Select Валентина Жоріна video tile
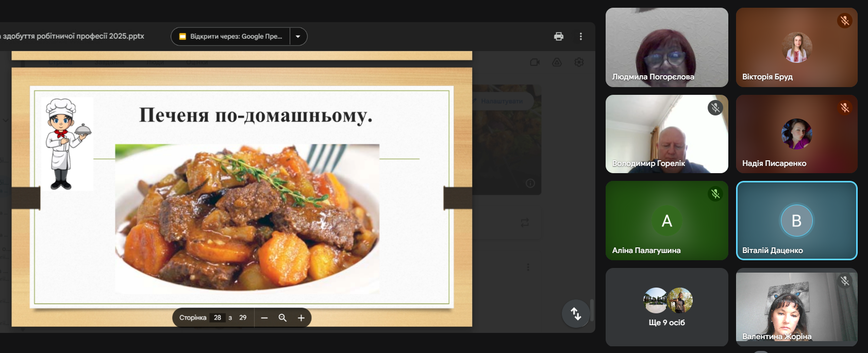 pos(797,307)
